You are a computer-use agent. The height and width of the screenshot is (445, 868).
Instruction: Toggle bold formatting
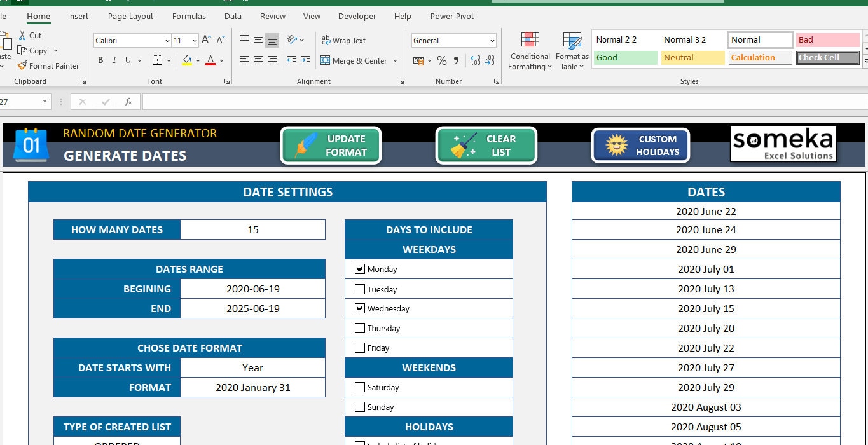tap(100, 60)
